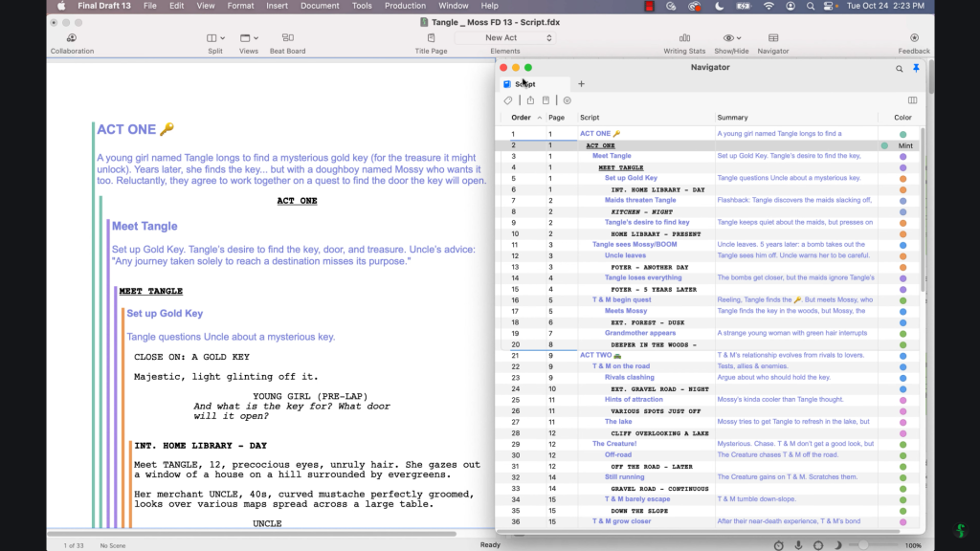Expand the Views dropdown menu
Viewport: 980px width, 551px height.
(249, 38)
